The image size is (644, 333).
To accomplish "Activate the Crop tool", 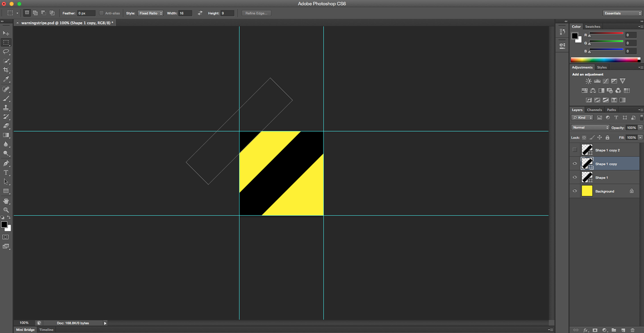I will [x=6, y=70].
